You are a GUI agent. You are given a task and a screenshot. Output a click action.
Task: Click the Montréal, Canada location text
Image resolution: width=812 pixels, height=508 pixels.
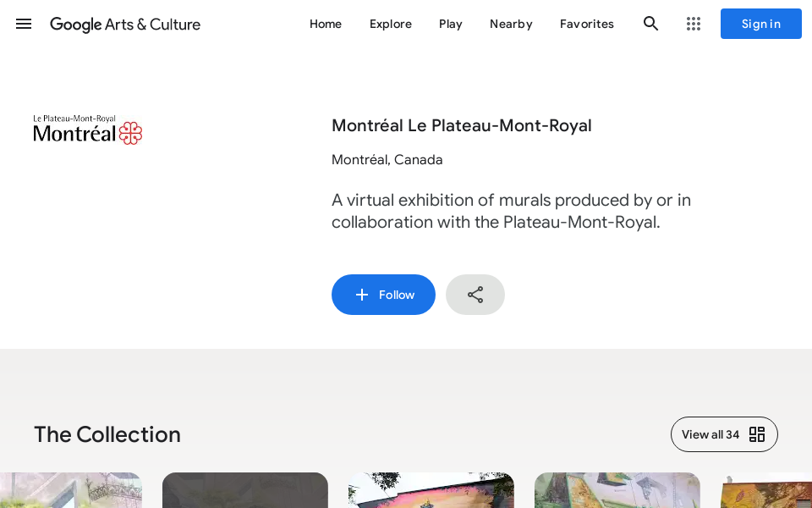point(387,159)
